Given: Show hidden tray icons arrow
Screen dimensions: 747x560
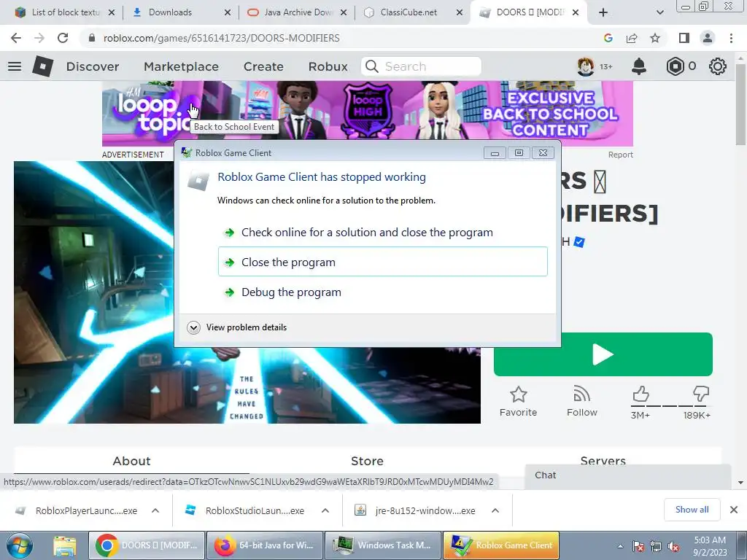Looking at the screenshot, I should pyautogui.click(x=620, y=546).
